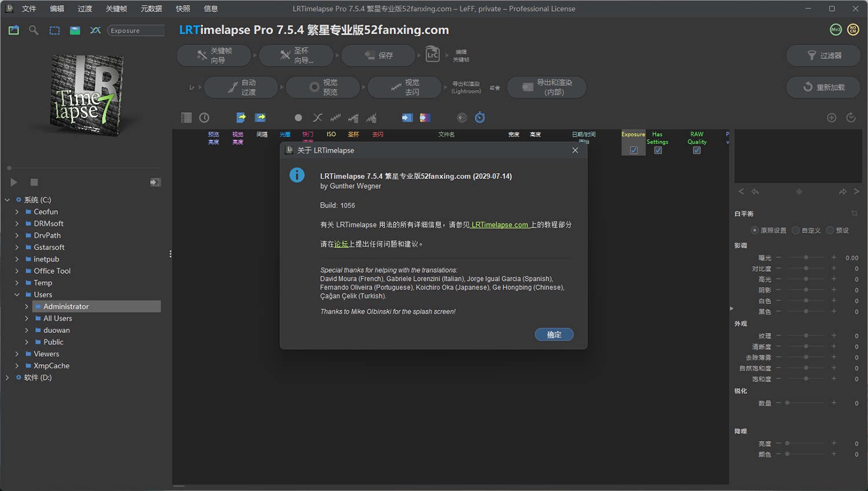Click the 过滤器 filter button

tap(823, 56)
